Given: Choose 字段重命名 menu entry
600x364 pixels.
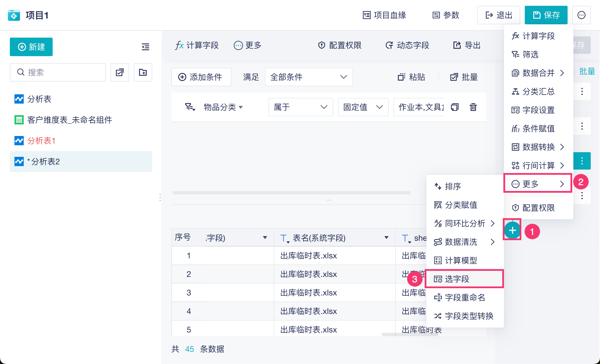Looking at the screenshot, I should [464, 297].
